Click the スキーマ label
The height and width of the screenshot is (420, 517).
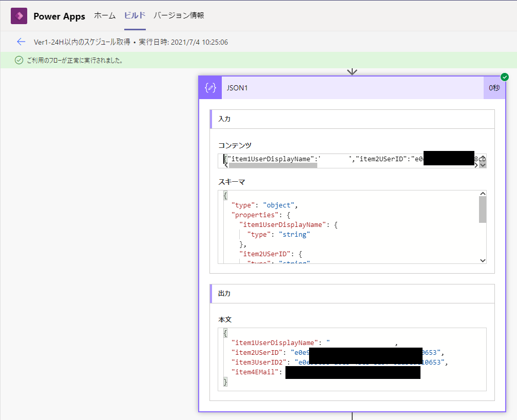point(232,182)
